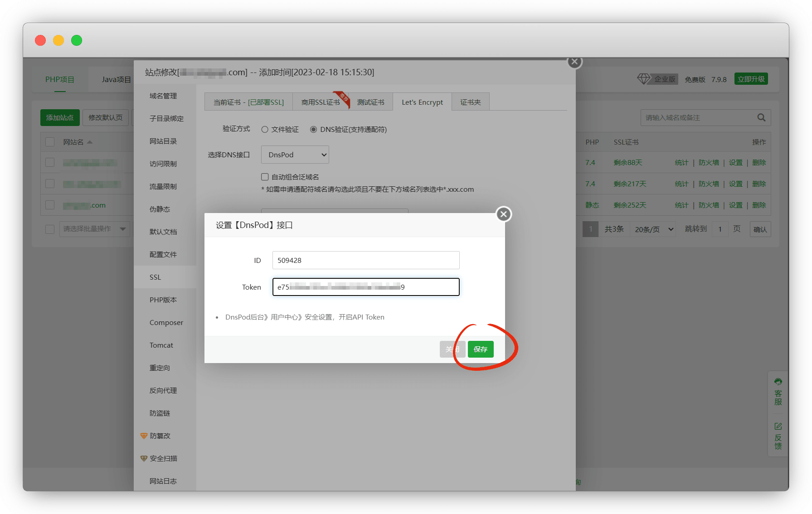Open the 20 per page dropdown
The width and height of the screenshot is (812, 514).
[653, 229]
